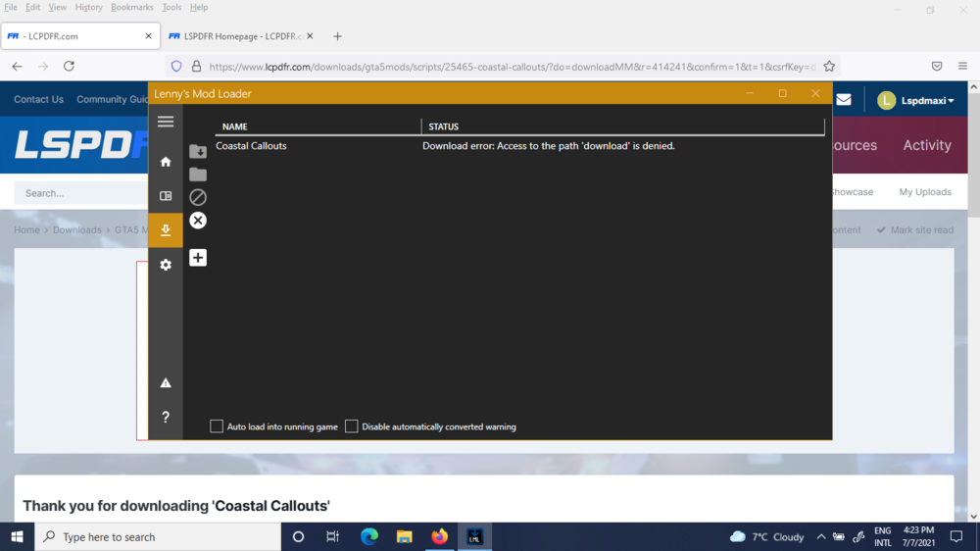980x551 pixels.
Task: Go to Downloads in the breadcrumb
Action: click(76, 230)
